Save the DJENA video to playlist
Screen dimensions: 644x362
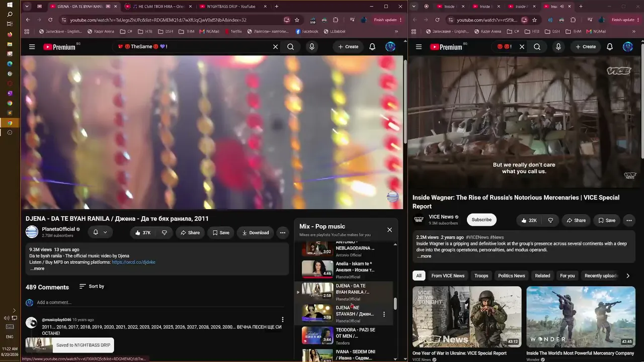[221, 233]
